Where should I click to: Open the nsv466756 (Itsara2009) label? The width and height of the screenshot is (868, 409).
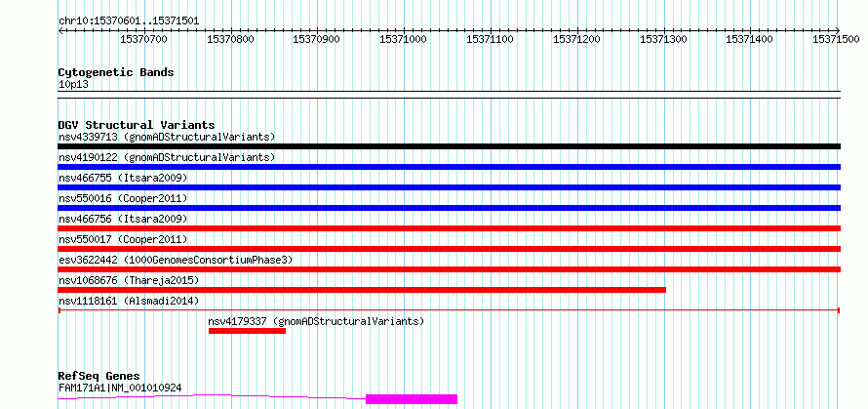(123, 219)
